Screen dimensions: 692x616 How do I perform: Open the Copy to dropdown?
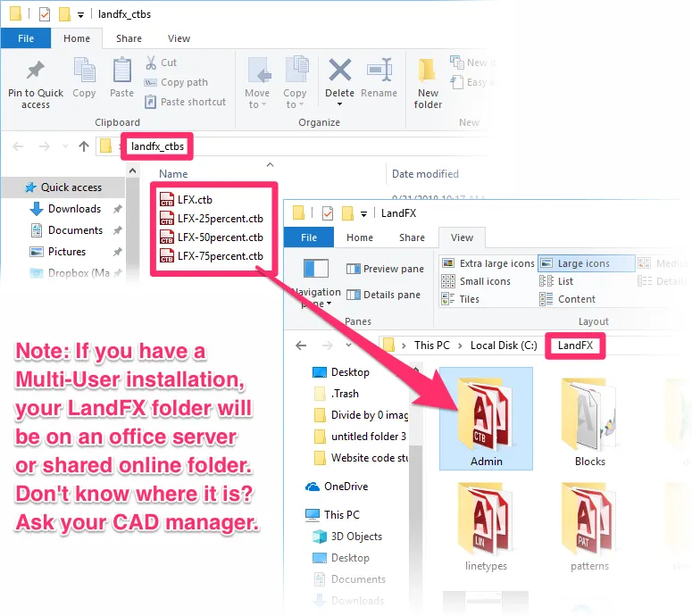point(295,82)
